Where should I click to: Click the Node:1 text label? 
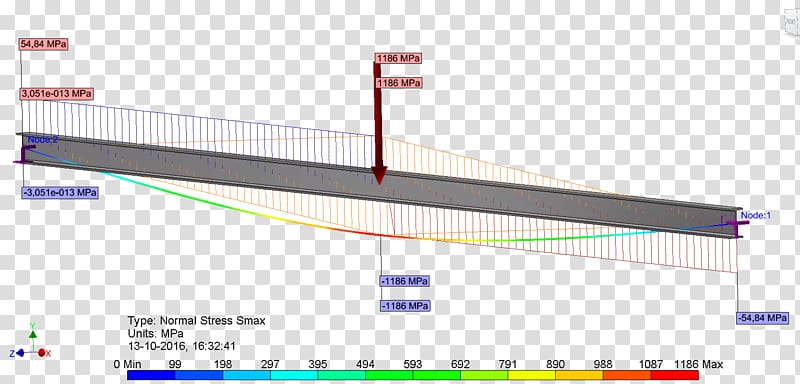(x=756, y=216)
